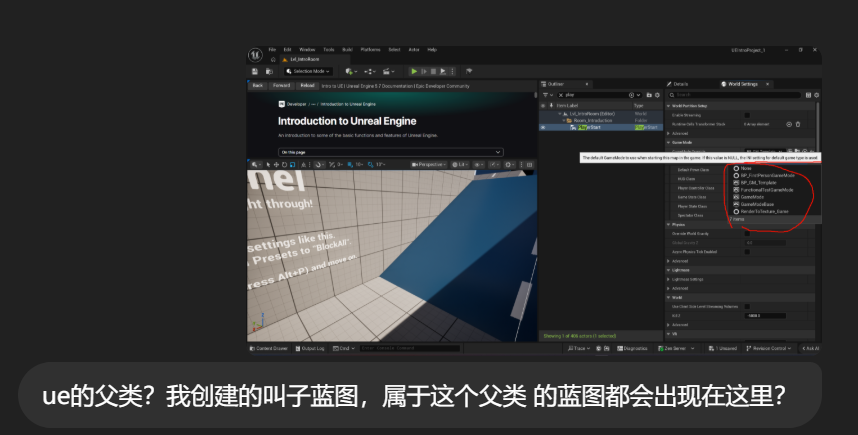
Task: Toggle Use Client Side Level Streaming Volumes
Action: tap(747, 306)
